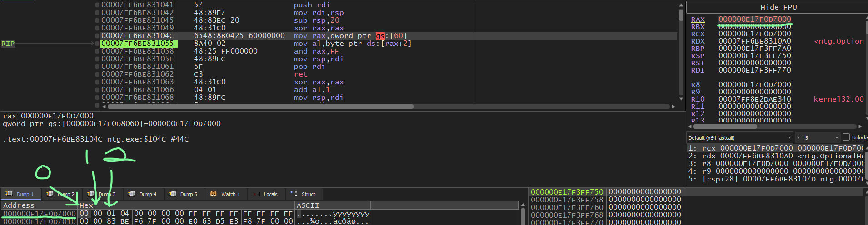Click the RDI register value 000000E17F3FF770
The width and height of the screenshot is (868, 225).
[754, 70]
